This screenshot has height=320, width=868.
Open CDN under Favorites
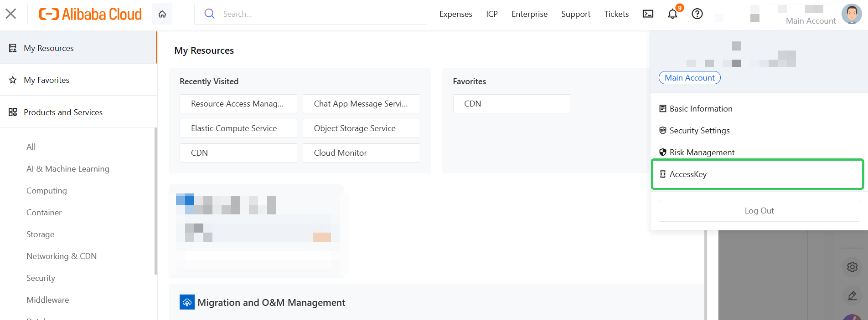[511, 104]
